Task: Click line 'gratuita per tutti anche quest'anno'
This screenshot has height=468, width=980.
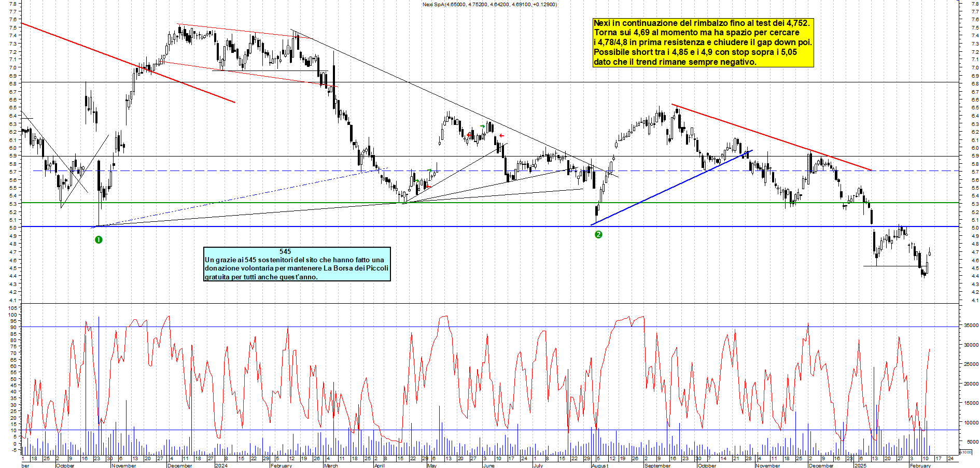Action: pos(261,277)
